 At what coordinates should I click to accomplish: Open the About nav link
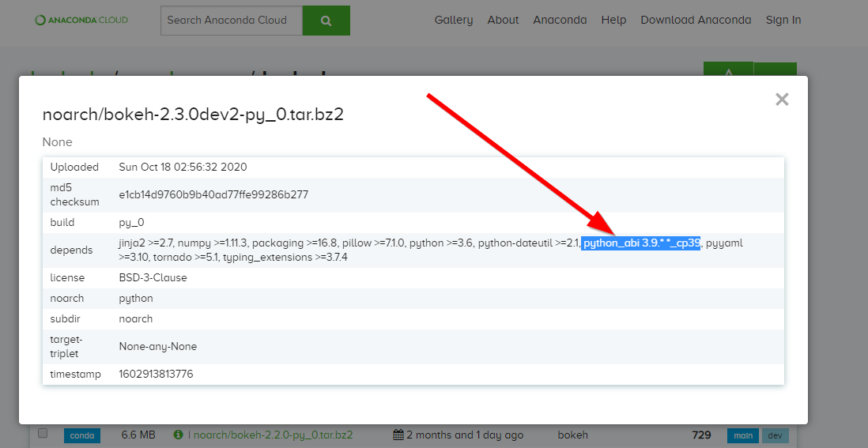[504, 21]
